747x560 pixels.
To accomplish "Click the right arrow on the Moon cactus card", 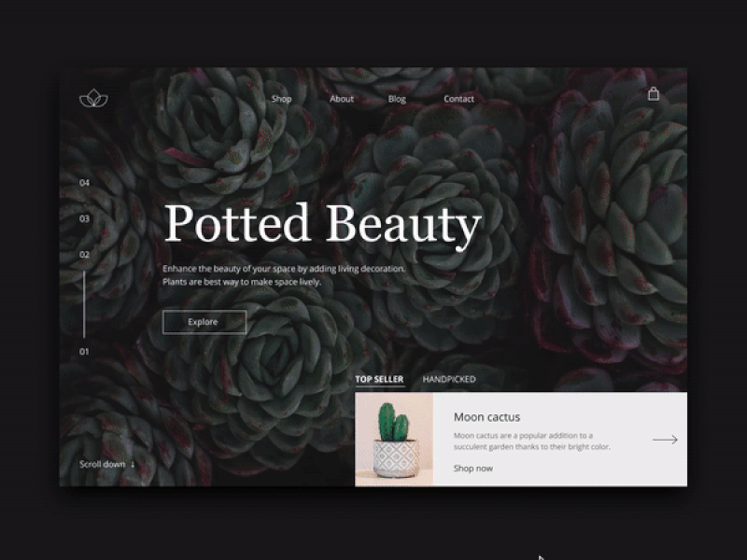I will (667, 439).
